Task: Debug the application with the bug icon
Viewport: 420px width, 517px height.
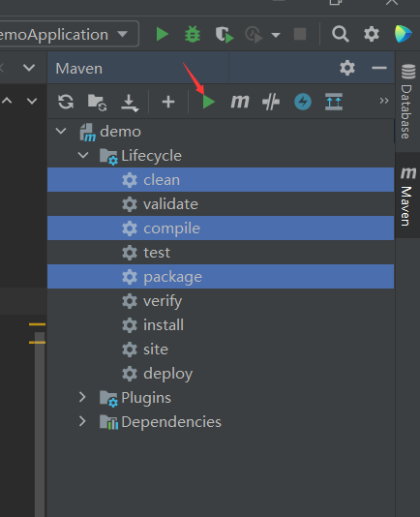Action: [x=193, y=34]
